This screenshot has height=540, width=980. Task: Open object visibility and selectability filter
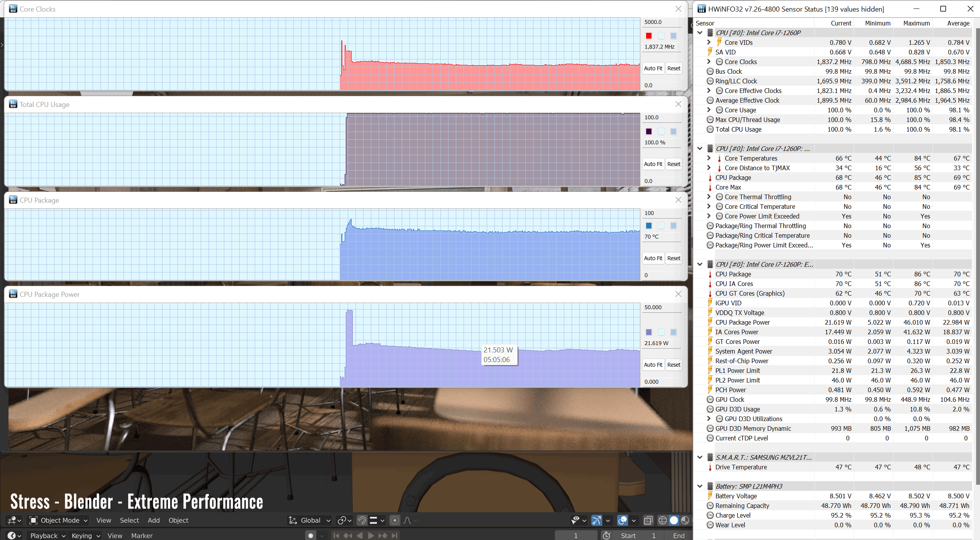[x=579, y=520]
